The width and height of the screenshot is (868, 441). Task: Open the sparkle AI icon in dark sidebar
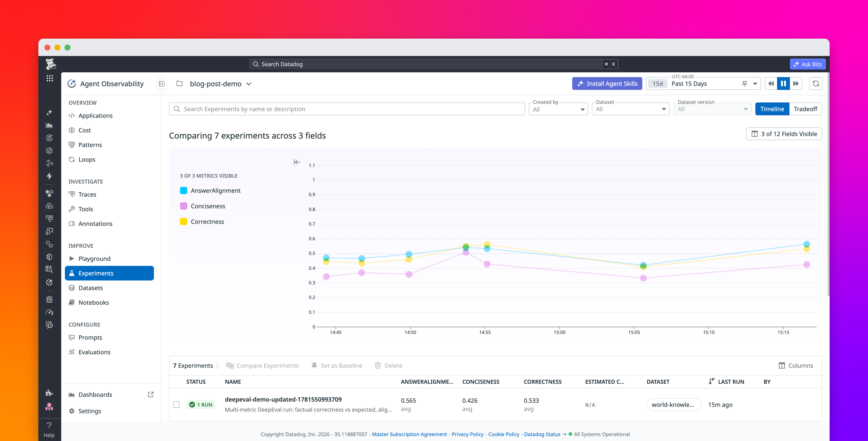coord(49,112)
